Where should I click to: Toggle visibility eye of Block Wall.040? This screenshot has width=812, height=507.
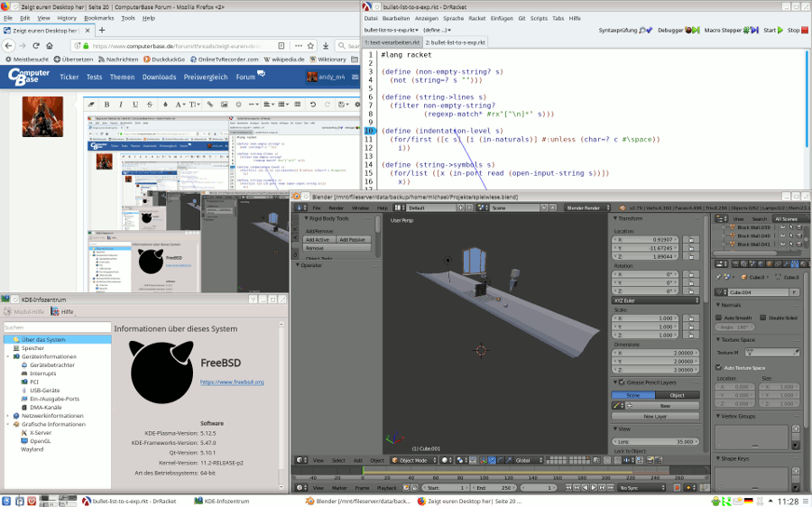pyautogui.click(x=783, y=235)
